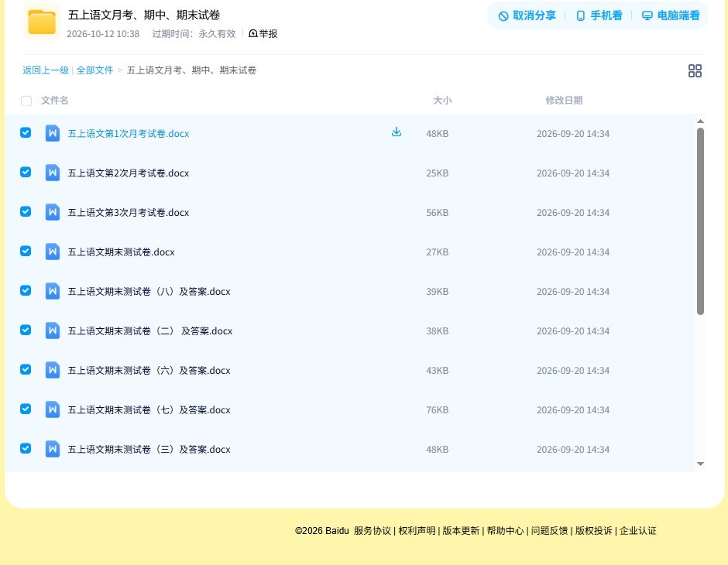Open file 五上语文期末测试卷（六）及答案.docx
The image size is (728, 565).
click(149, 370)
